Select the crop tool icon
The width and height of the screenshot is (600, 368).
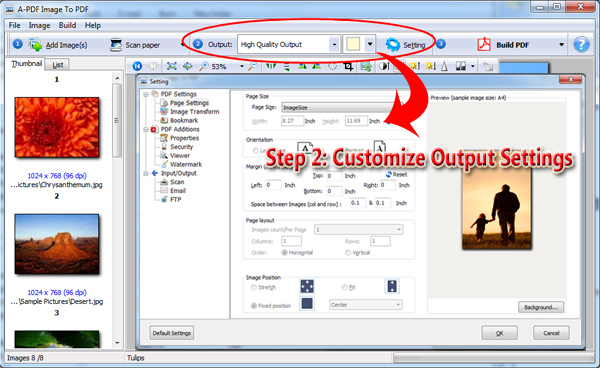coord(348,66)
